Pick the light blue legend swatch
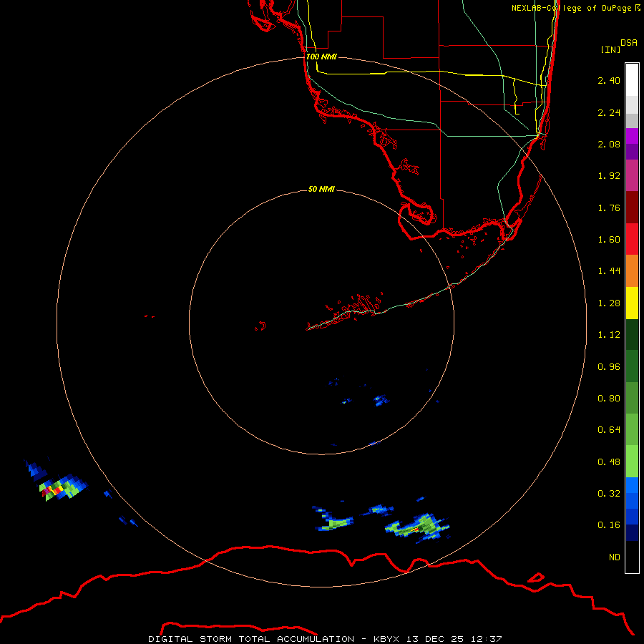This screenshot has height=644, width=644. 632,485
